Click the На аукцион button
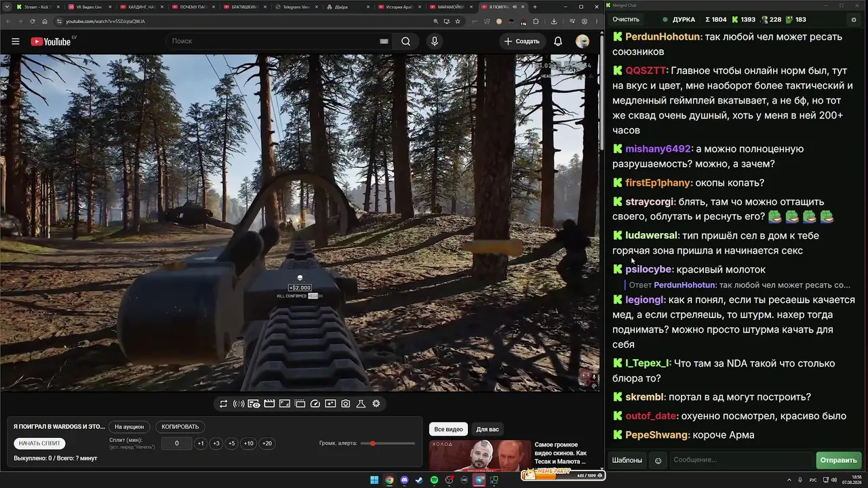Image resolution: width=868 pixels, height=488 pixels. pos(129,427)
